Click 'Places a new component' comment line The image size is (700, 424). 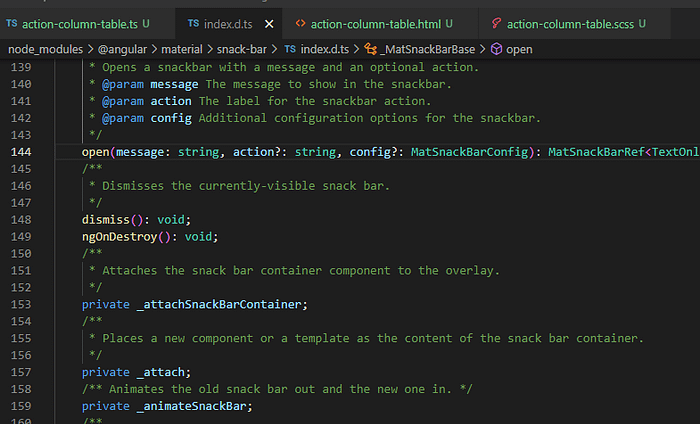click(x=373, y=338)
